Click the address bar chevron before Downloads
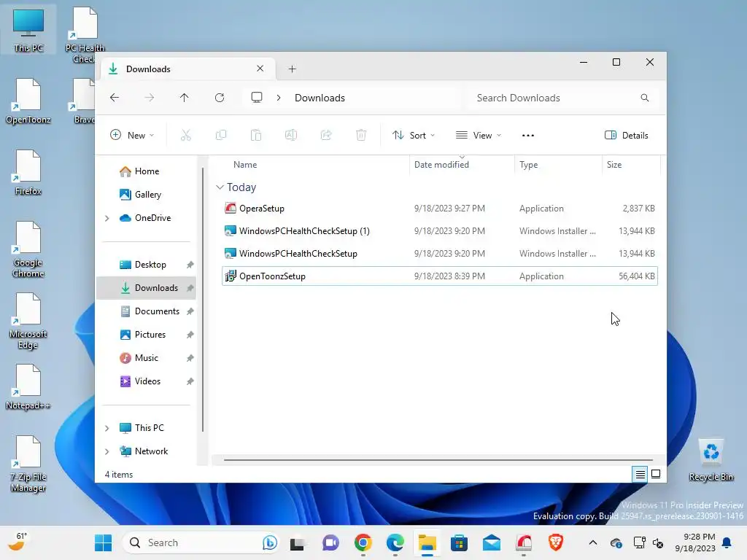This screenshot has width=747, height=560. click(x=279, y=98)
